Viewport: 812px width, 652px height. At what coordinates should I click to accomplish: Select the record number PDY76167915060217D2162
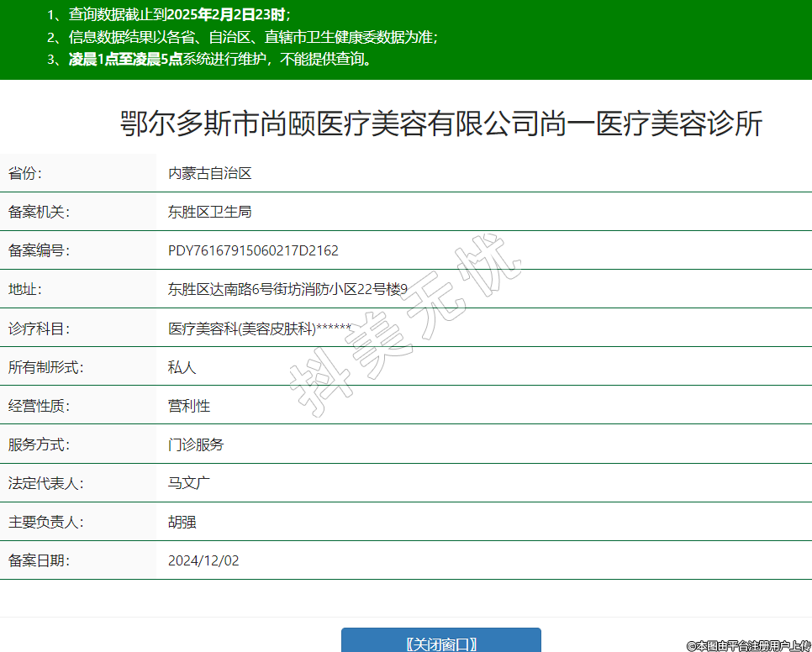[253, 250]
